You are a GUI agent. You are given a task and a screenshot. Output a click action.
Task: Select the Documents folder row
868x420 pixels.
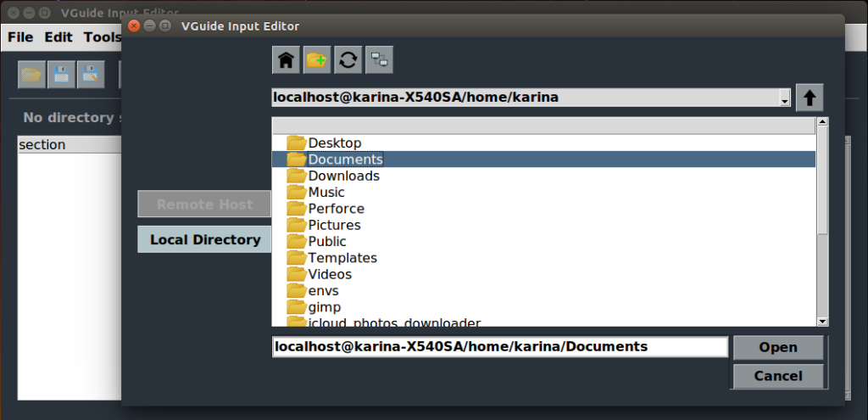pos(543,160)
